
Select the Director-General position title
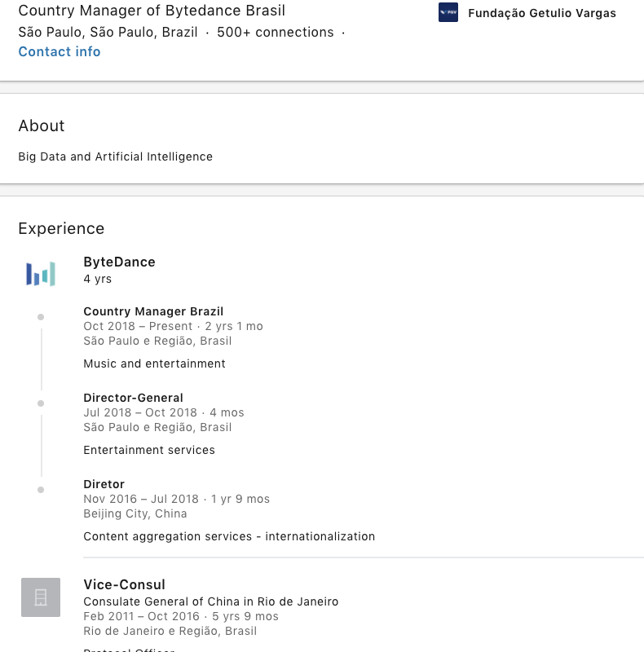coord(133,398)
